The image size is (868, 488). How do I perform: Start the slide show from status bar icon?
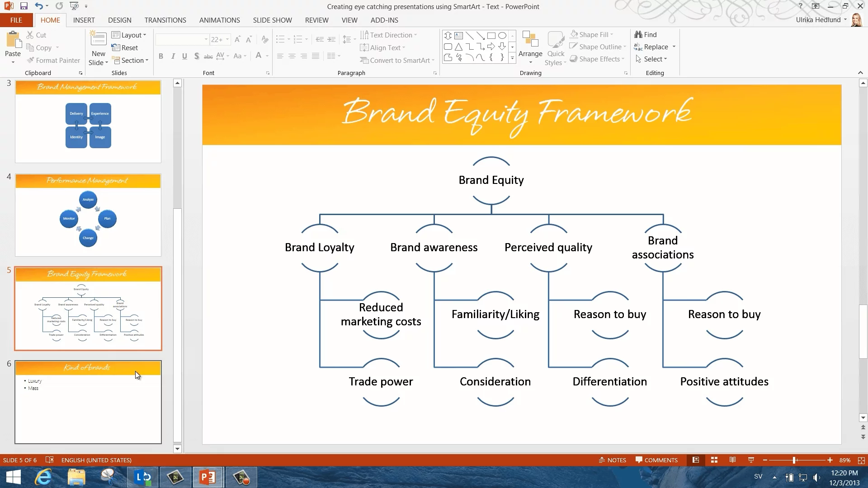[751, 460]
